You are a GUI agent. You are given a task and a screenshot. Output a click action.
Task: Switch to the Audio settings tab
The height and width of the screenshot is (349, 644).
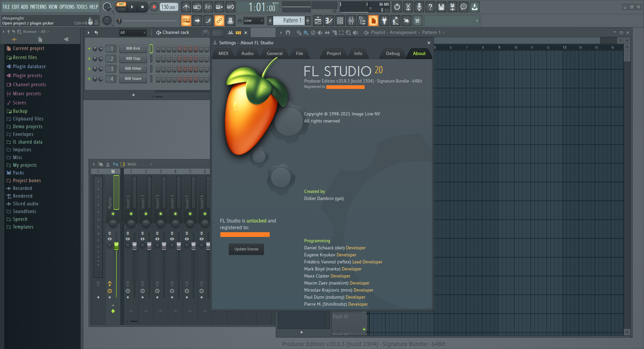[x=248, y=53]
